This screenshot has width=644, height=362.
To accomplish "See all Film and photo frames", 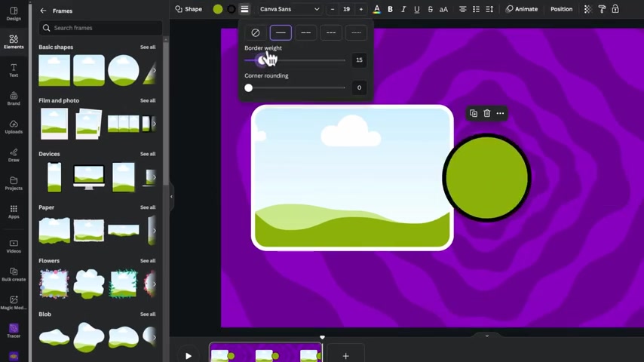I will click(x=148, y=100).
